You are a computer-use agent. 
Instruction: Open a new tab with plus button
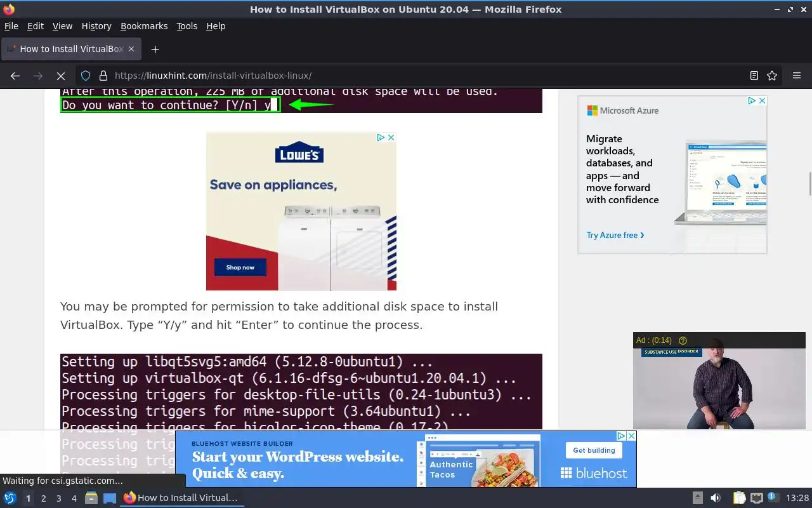(x=155, y=49)
